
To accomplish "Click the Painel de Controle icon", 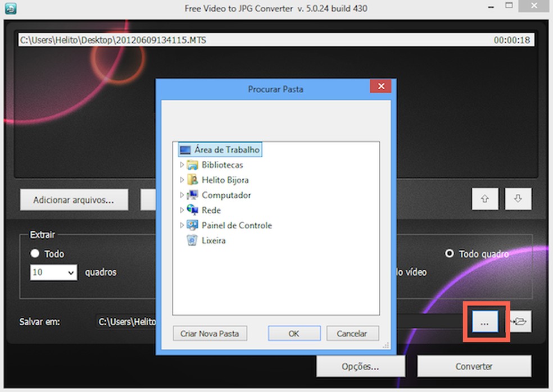I will pos(192,225).
